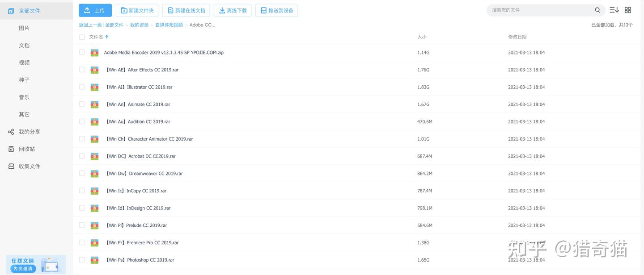Click archive icon of Premiere Pro rar
The height and width of the screenshot is (275, 644).
click(x=94, y=243)
